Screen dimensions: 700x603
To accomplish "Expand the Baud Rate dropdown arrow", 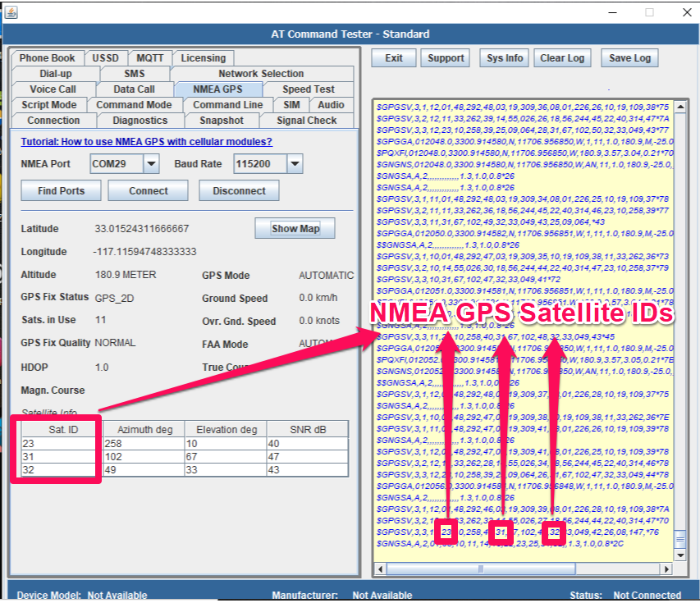I will (295, 164).
